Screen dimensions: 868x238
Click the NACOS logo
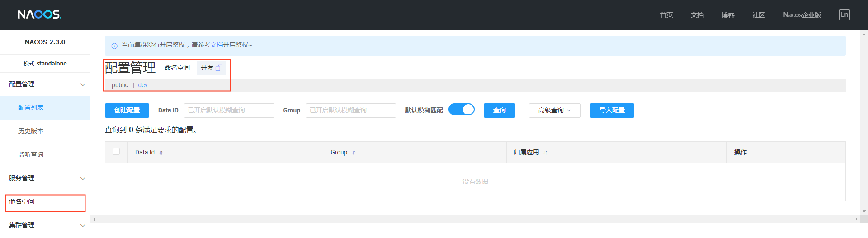tap(39, 14)
